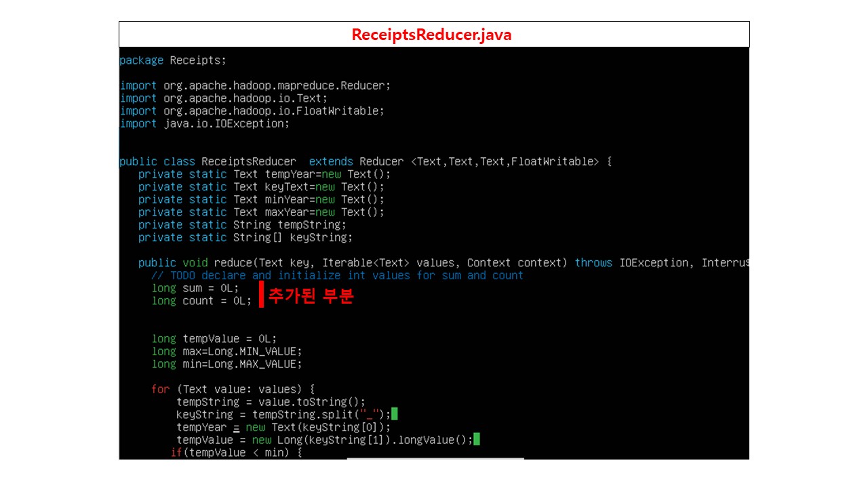Screen dimensions: 868x488
Task: Click the 'String[] keyString;' declaration
Action: tap(245, 238)
